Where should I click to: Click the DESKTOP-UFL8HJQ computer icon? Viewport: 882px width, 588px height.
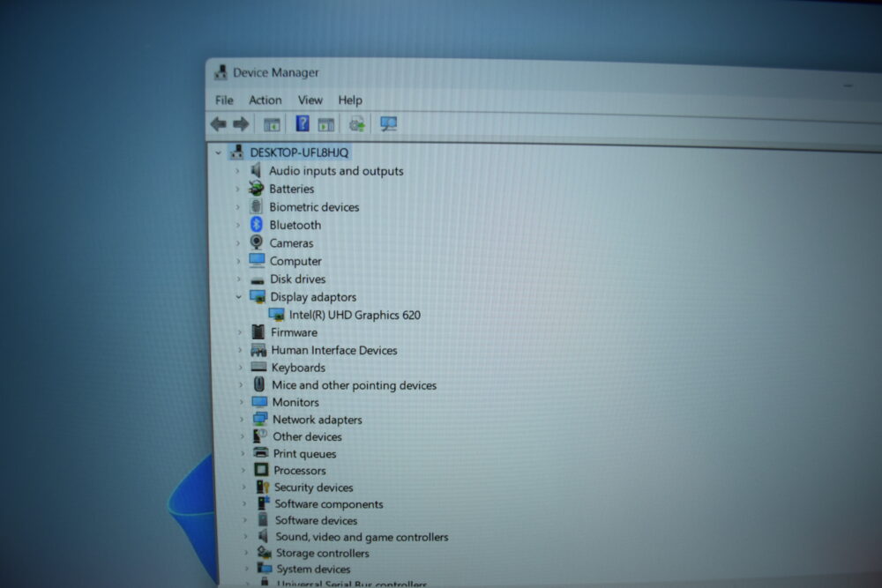(236, 152)
